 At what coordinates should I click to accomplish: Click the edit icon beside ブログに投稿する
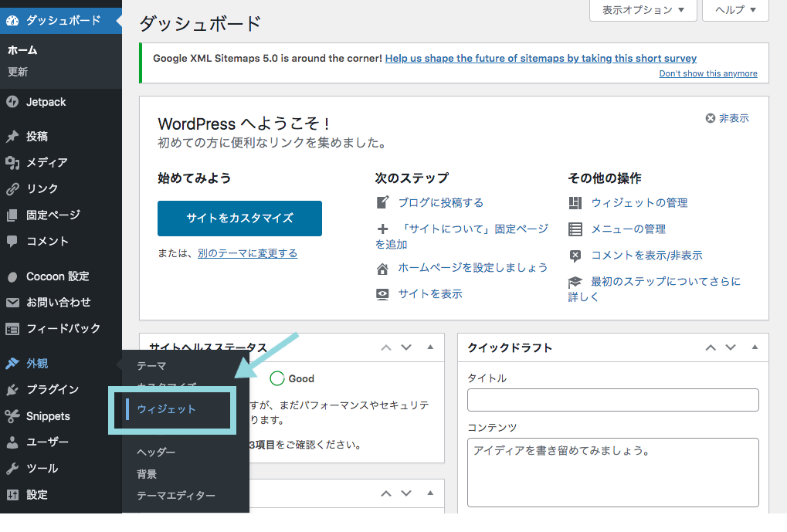pyautogui.click(x=382, y=202)
